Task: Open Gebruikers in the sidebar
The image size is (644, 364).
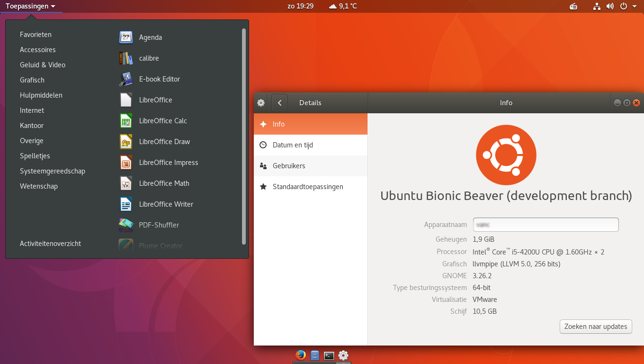Action: (x=311, y=166)
